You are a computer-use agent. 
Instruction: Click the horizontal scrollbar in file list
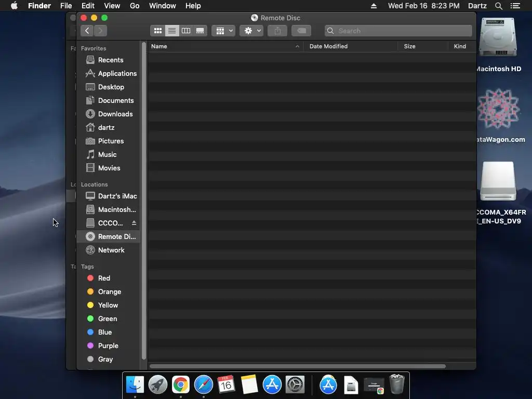(x=298, y=366)
